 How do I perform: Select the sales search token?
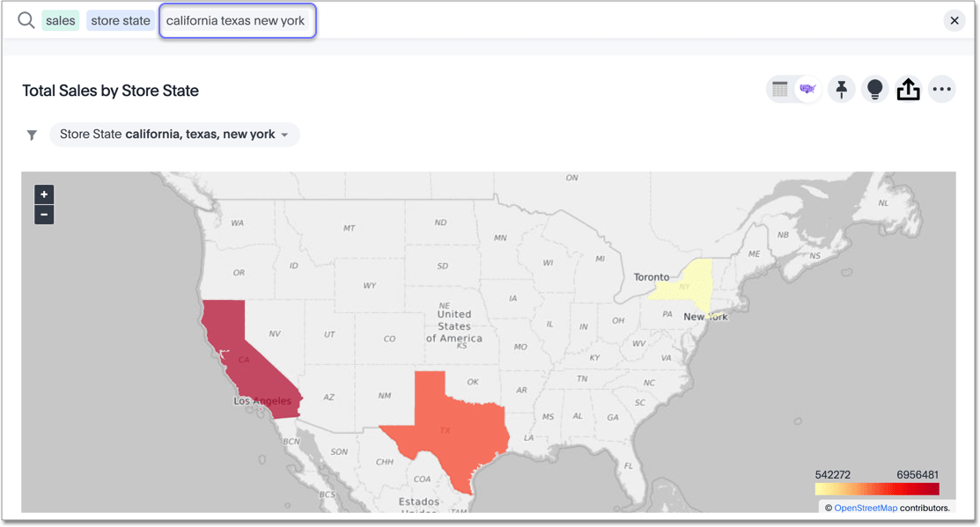[x=60, y=20]
